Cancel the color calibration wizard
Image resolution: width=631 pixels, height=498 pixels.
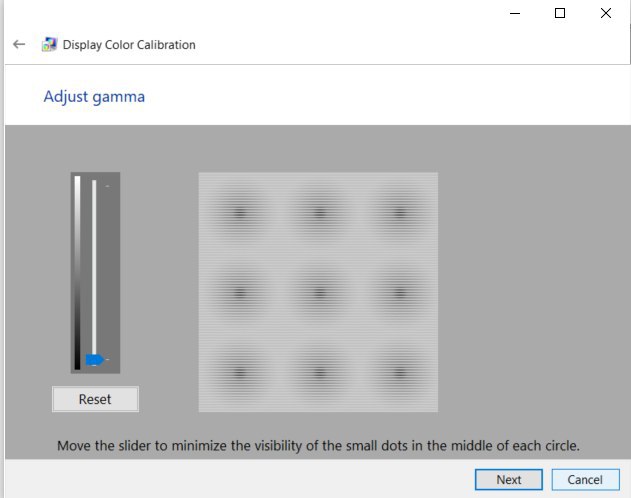[x=585, y=479]
